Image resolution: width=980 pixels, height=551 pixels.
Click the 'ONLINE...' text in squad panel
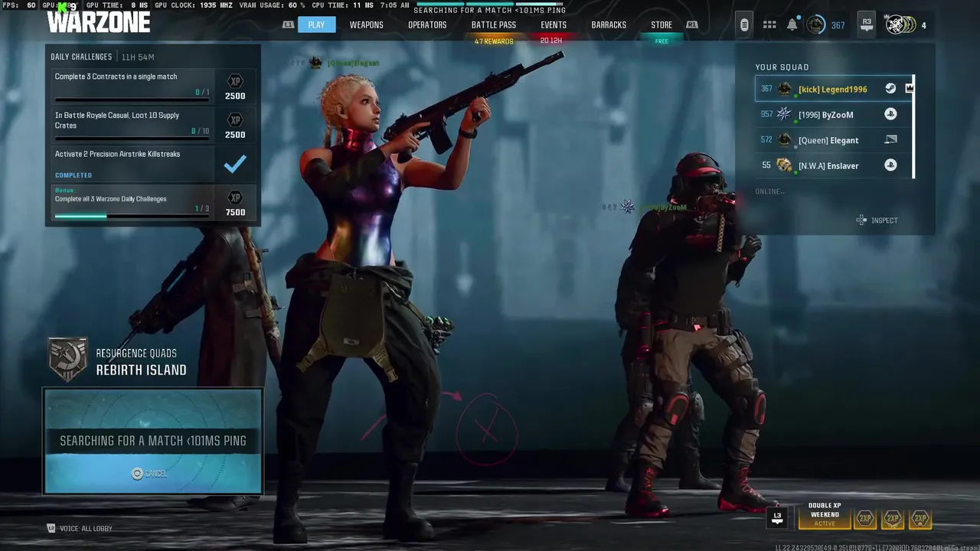770,191
